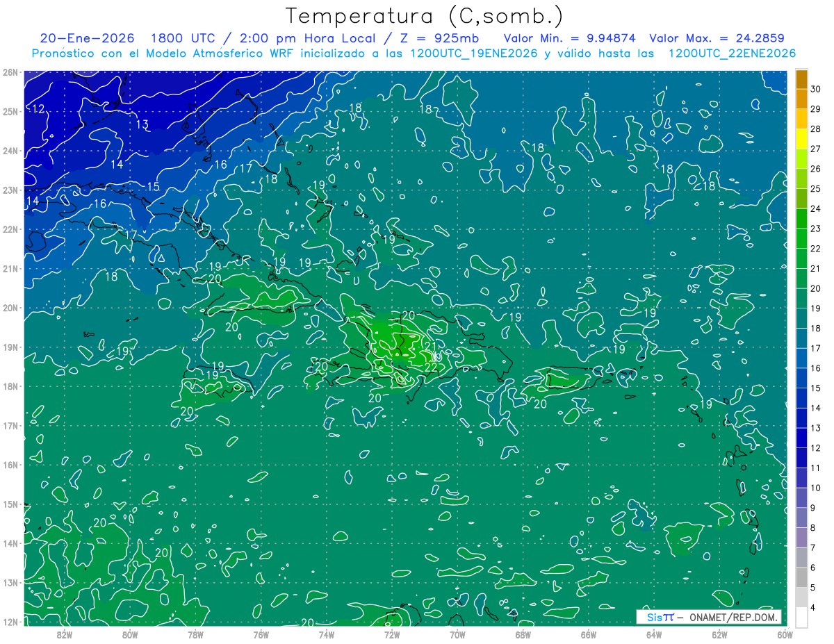Viewport: 834px width, 644px height.
Task: Click the "19N" latitude label
Action: pyautogui.click(x=10, y=347)
